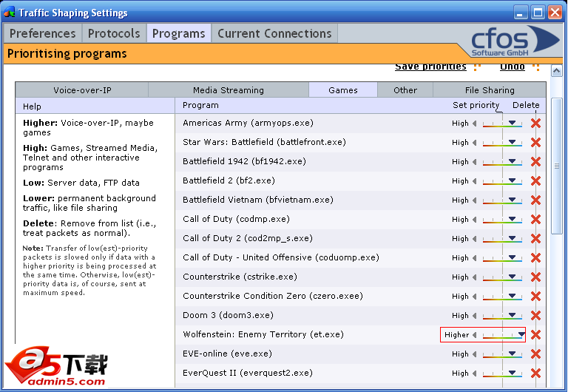
Task: Delete Star Wars: Battlefield entry
Action: [x=535, y=143]
